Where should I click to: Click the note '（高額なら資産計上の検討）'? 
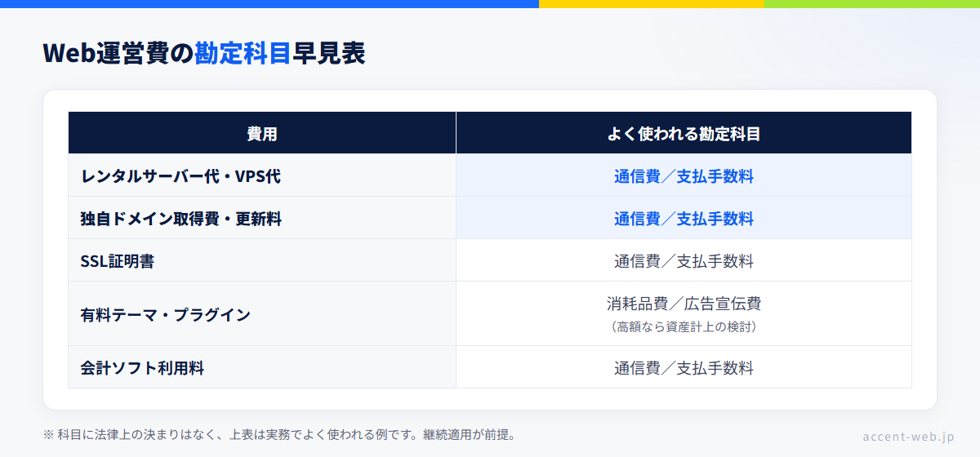[x=684, y=326]
